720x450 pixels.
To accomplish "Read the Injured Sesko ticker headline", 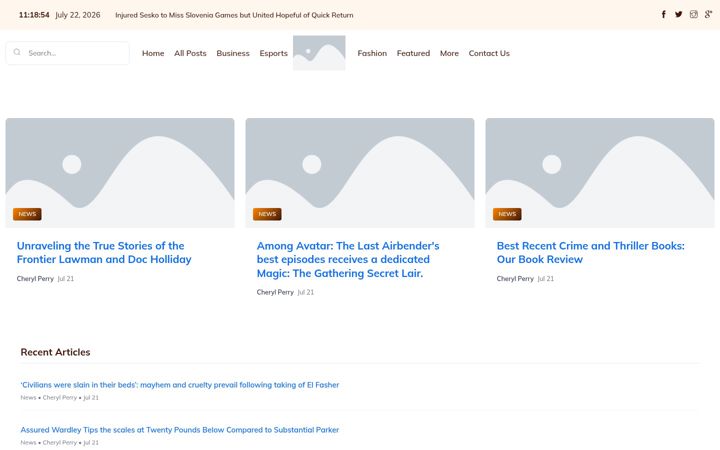I will (x=234, y=15).
